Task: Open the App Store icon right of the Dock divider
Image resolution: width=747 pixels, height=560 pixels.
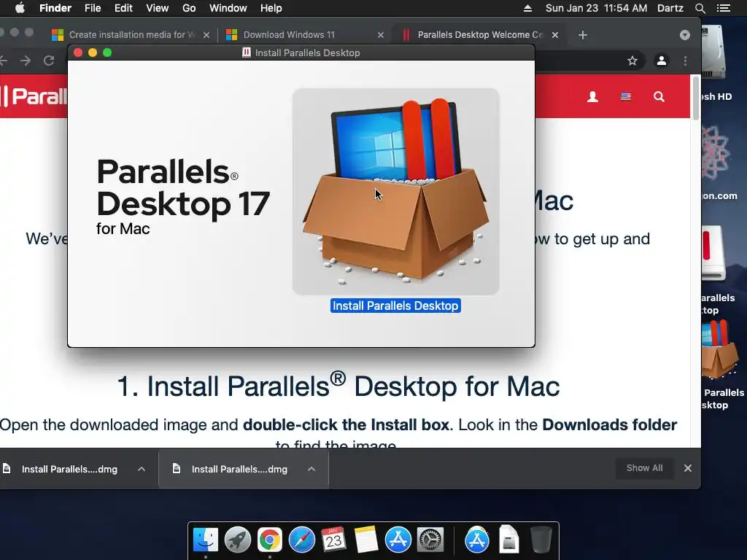Action: tap(477, 540)
